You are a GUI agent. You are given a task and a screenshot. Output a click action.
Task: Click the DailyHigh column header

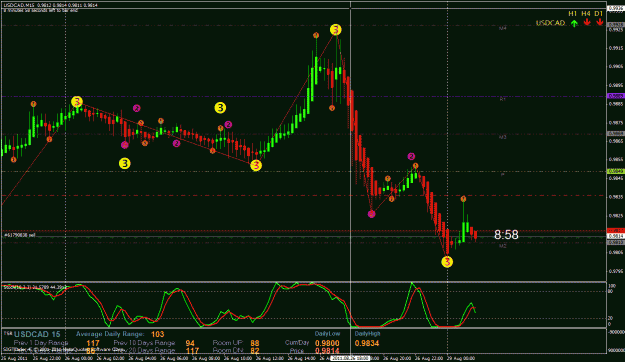coord(368,333)
